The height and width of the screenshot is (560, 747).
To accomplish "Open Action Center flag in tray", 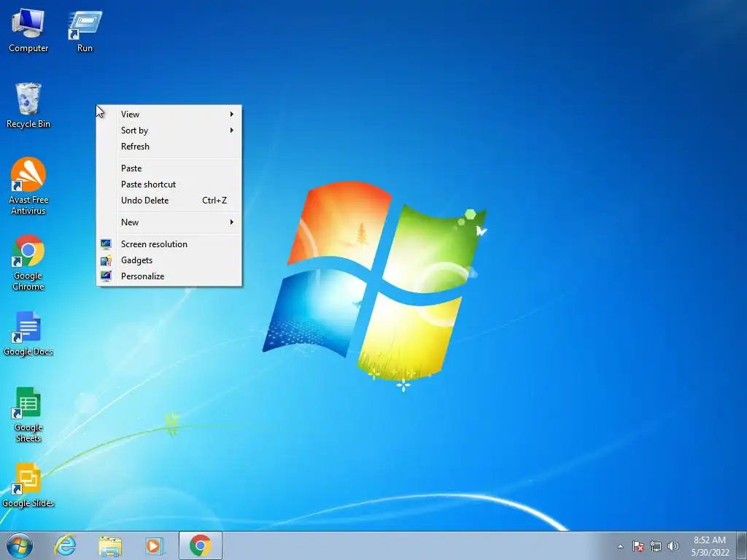I will (x=638, y=546).
